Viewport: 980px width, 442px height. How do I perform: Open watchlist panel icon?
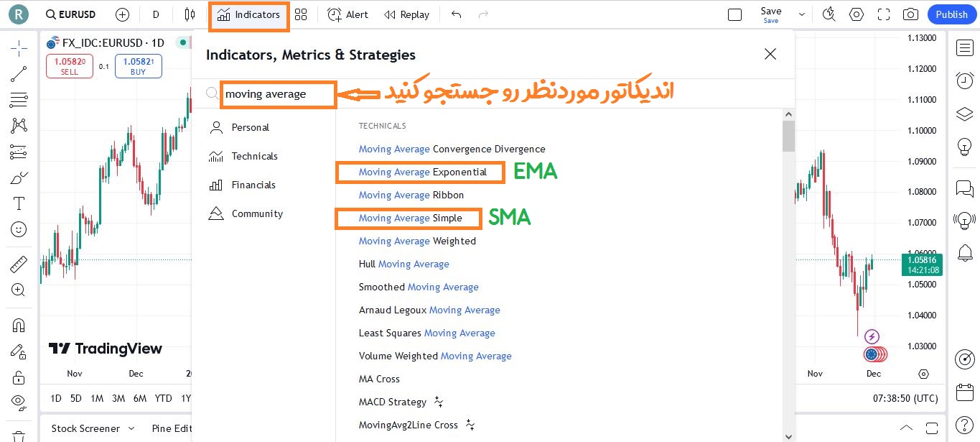point(964,47)
